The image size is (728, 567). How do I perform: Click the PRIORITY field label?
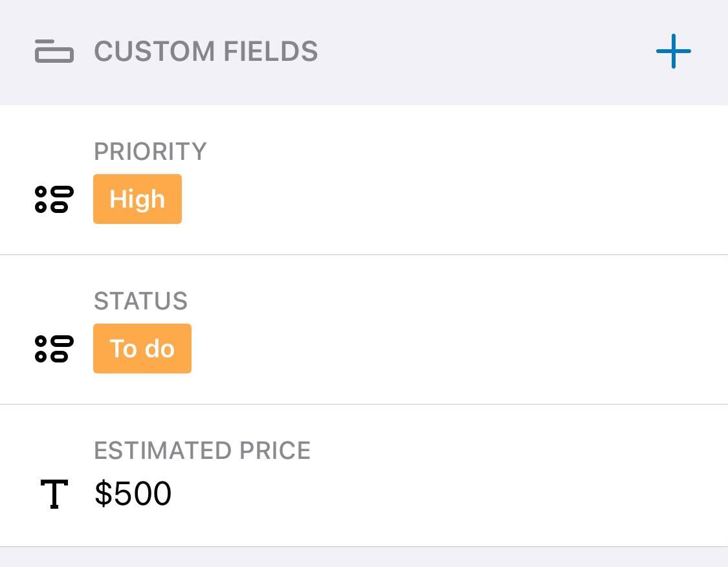(150, 151)
